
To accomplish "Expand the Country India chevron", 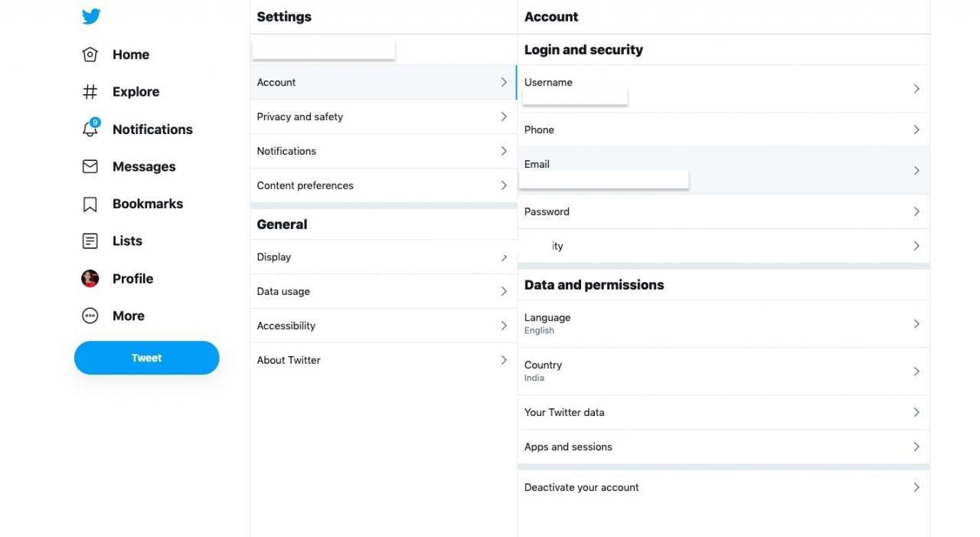I will [x=916, y=372].
